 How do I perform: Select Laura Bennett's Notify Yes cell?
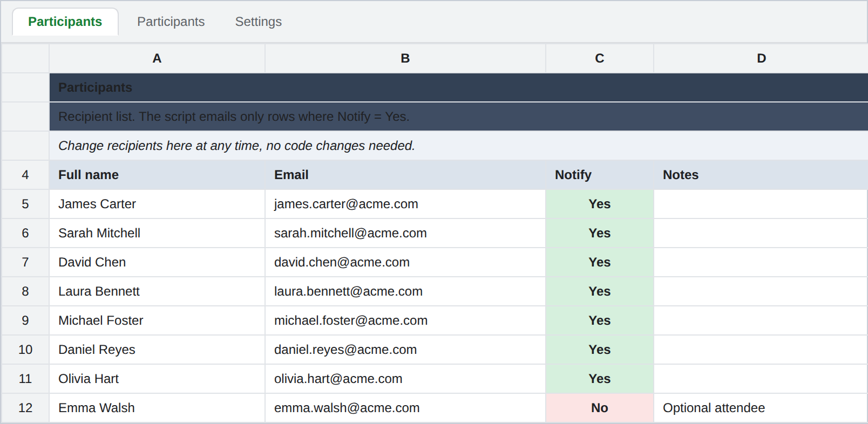600,291
